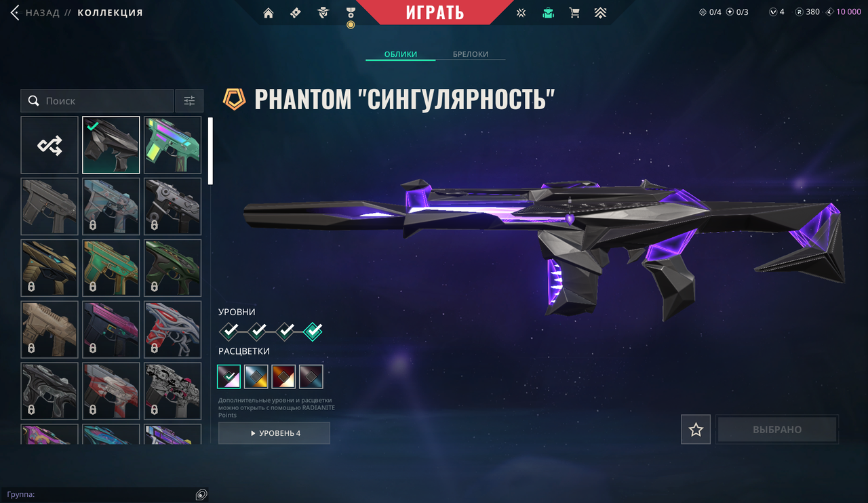Open the skin filter options button
Screen dimensions: 868x503
(189, 100)
